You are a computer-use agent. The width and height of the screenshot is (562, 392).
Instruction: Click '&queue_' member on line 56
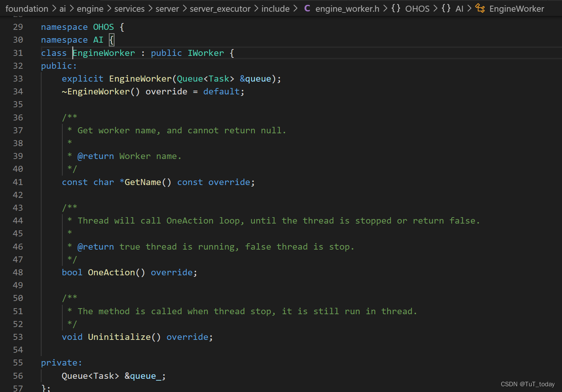pos(143,376)
